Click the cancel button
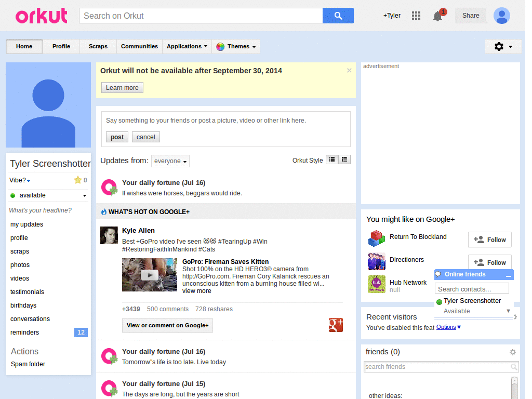 pyautogui.click(x=146, y=137)
